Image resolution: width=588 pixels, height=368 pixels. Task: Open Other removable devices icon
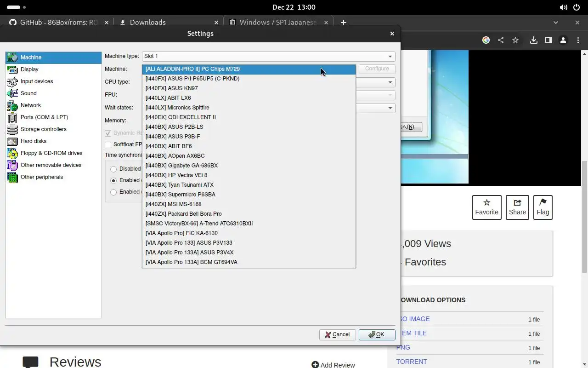pyautogui.click(x=12, y=165)
